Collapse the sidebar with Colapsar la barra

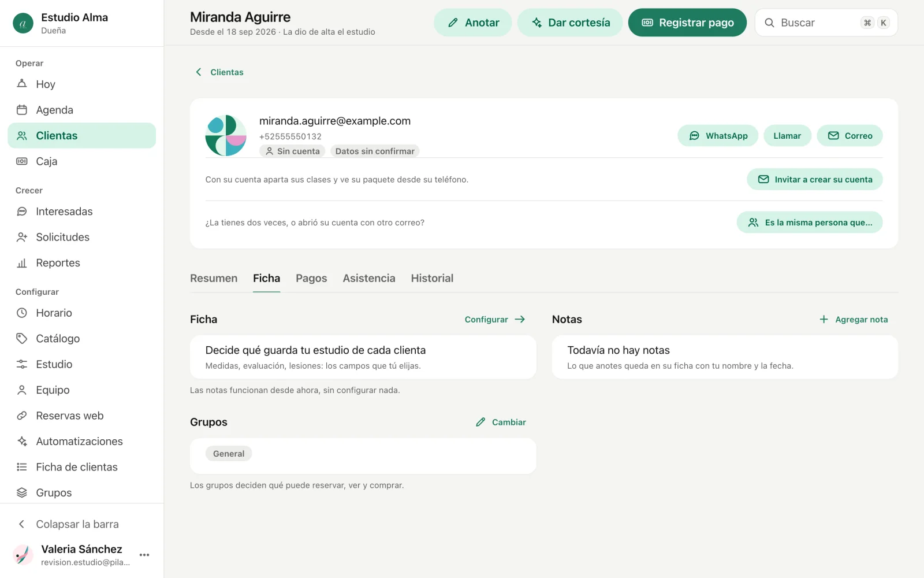point(81,524)
